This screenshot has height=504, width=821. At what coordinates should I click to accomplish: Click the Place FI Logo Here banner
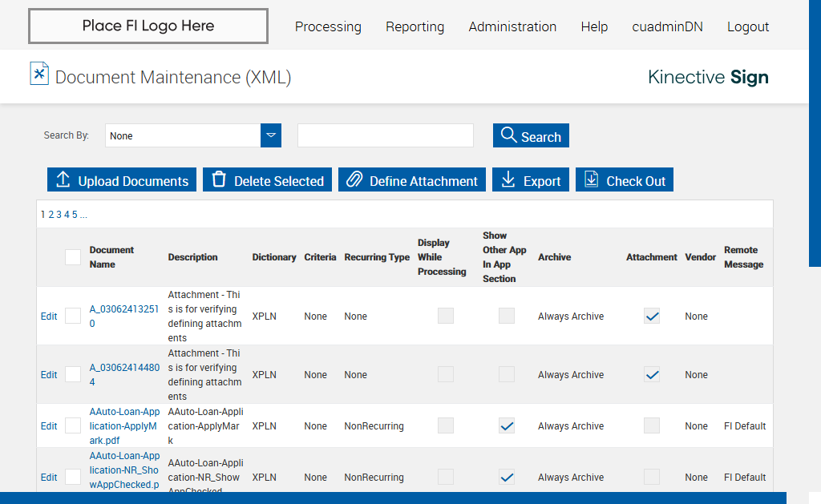(x=148, y=26)
